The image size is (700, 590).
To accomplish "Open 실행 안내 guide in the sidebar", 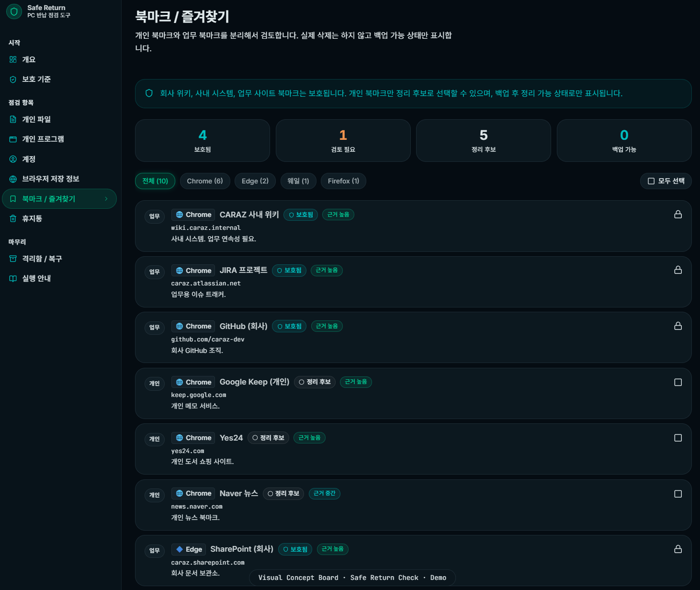I will tap(36, 278).
